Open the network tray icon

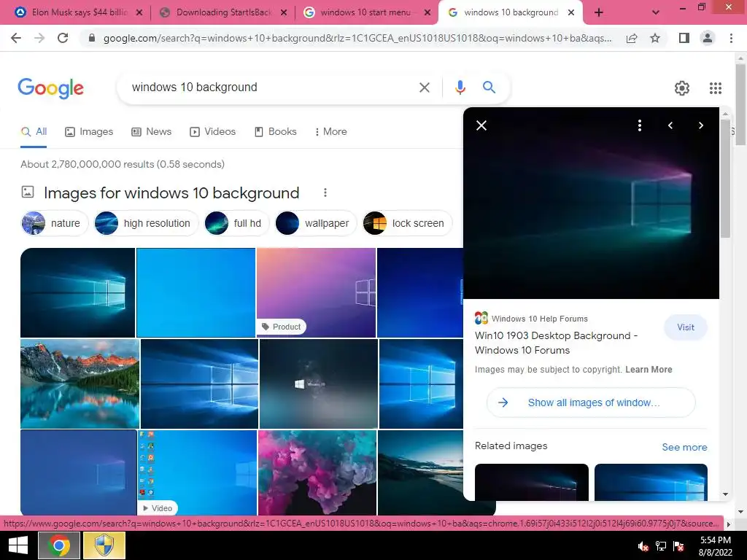point(661,546)
